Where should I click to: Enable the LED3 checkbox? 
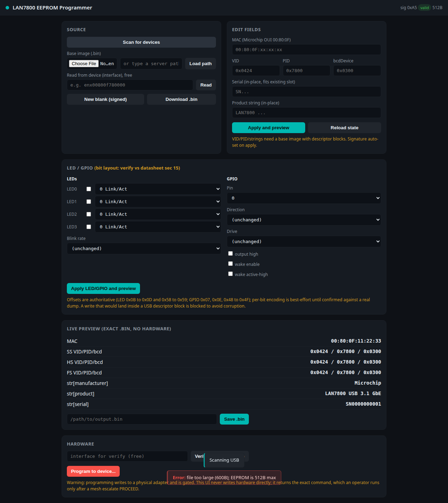click(x=89, y=227)
